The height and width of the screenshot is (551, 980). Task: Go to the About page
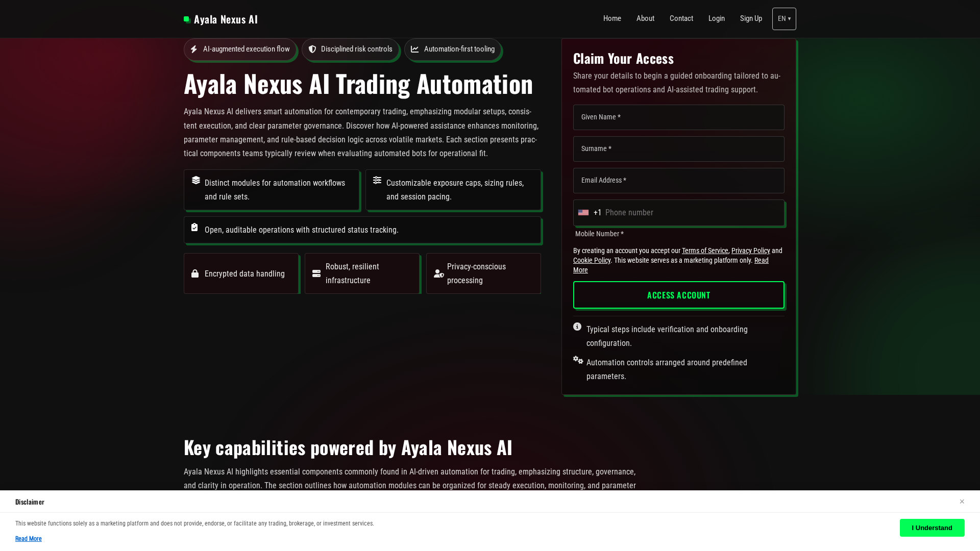tap(645, 18)
